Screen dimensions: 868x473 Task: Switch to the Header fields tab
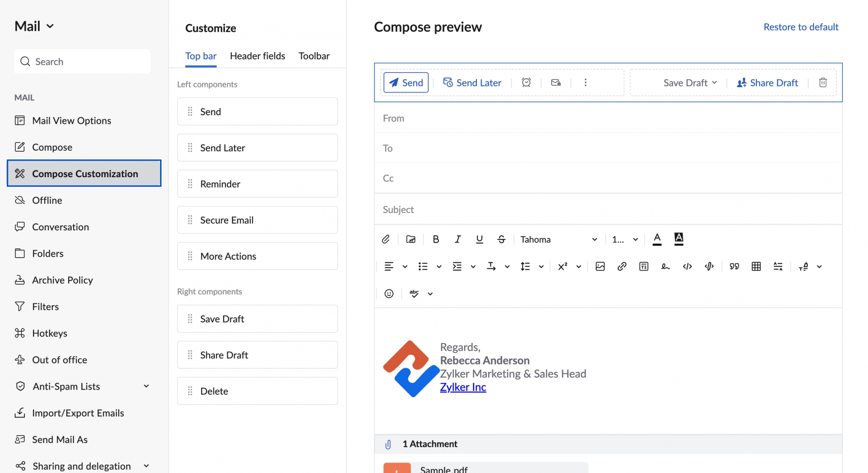(x=257, y=55)
